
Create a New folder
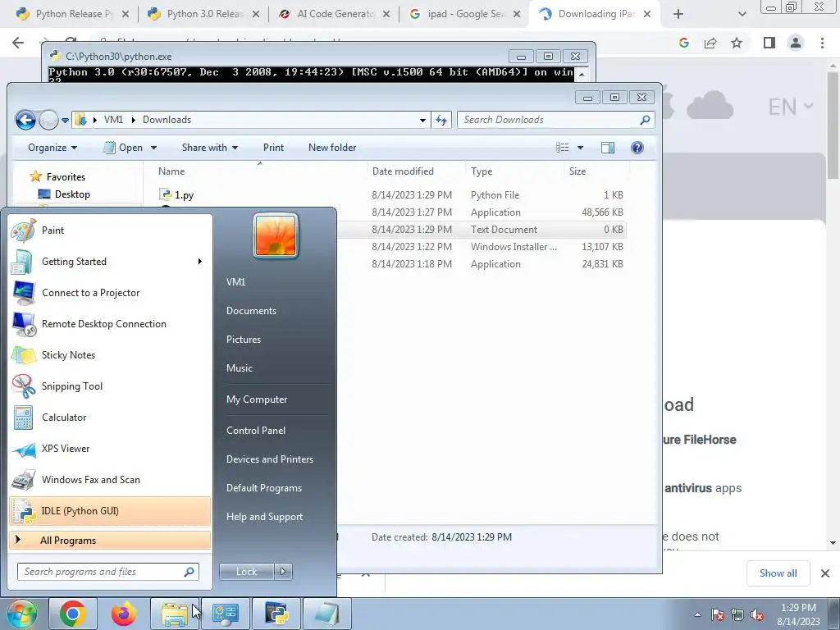332,148
